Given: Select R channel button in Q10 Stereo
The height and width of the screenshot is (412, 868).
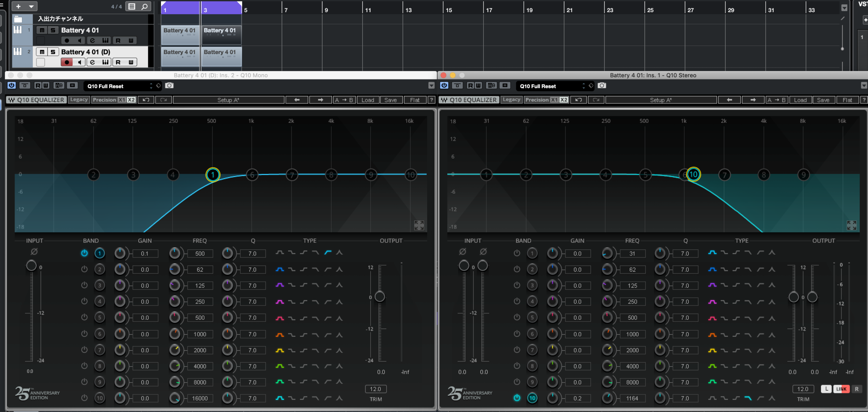Looking at the screenshot, I should click(856, 389).
